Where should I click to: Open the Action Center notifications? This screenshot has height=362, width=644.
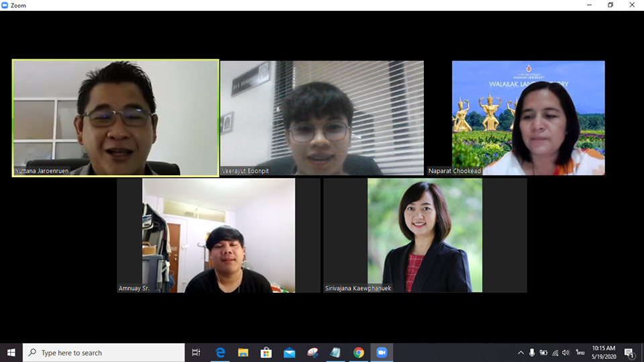pyautogui.click(x=629, y=353)
